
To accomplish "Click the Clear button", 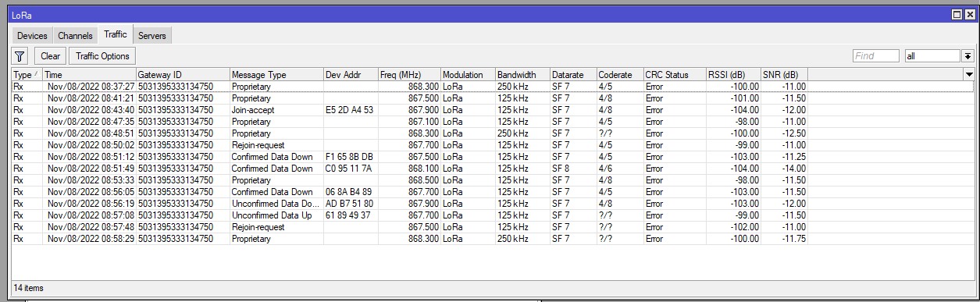I will (51, 56).
